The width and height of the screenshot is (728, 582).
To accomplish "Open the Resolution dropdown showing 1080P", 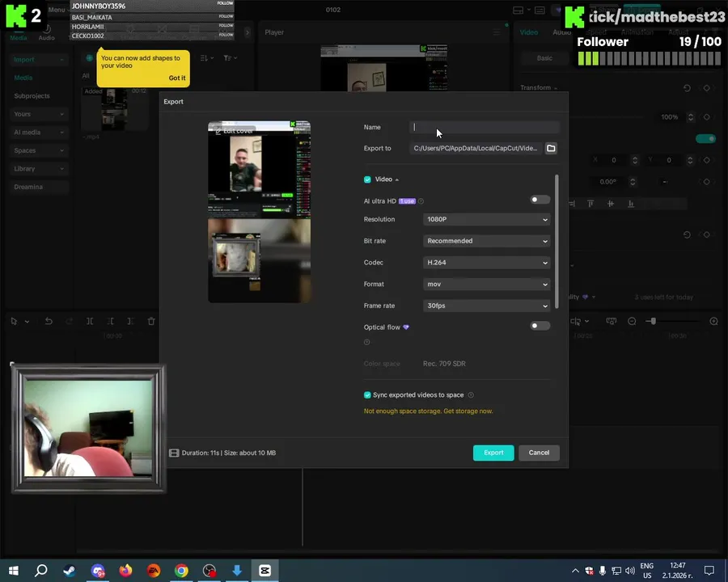I will (x=487, y=220).
